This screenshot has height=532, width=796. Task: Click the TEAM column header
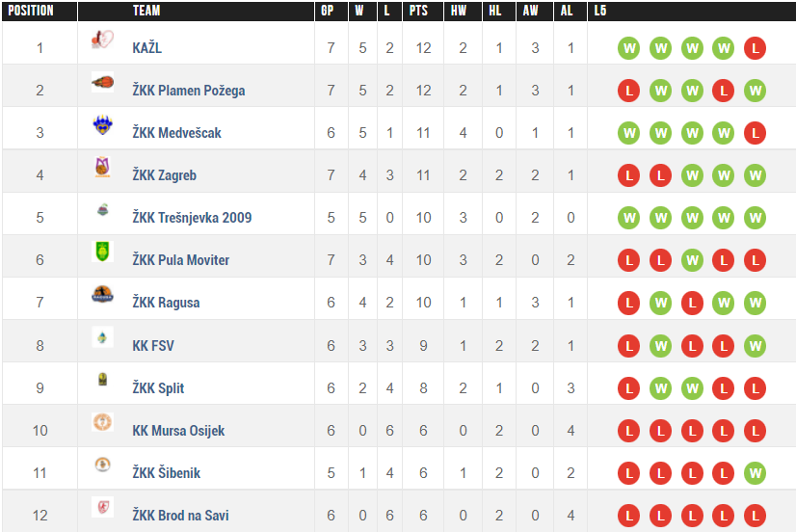point(146,12)
